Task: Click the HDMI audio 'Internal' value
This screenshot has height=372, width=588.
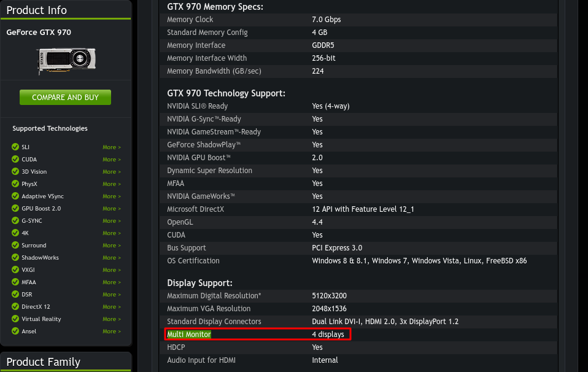Action: [325, 360]
